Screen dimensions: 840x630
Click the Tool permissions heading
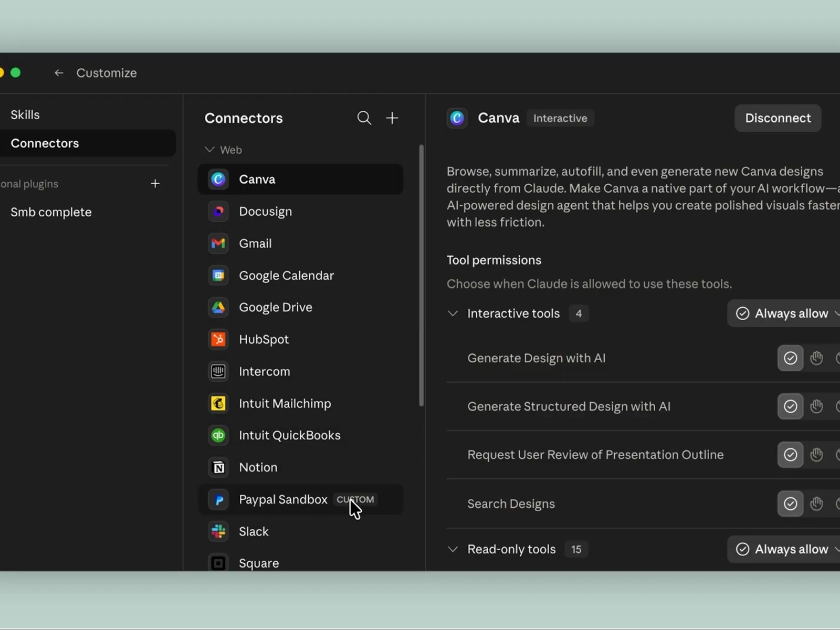click(493, 260)
